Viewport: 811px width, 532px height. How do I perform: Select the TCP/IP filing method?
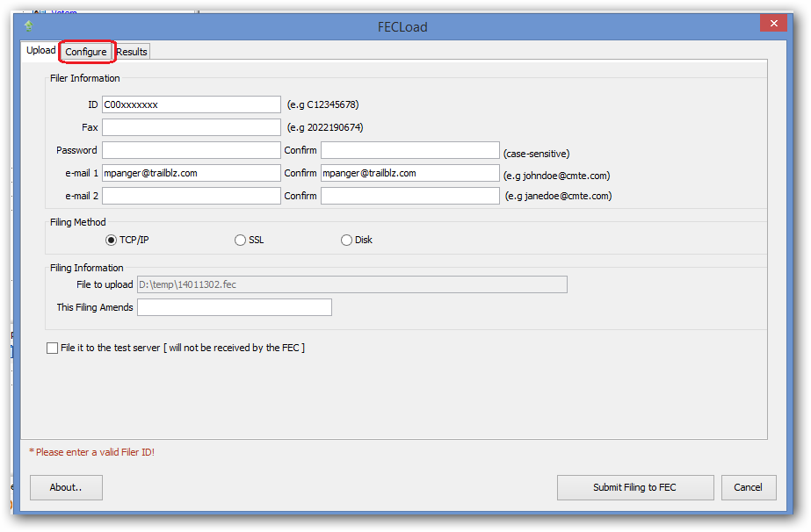click(x=112, y=240)
